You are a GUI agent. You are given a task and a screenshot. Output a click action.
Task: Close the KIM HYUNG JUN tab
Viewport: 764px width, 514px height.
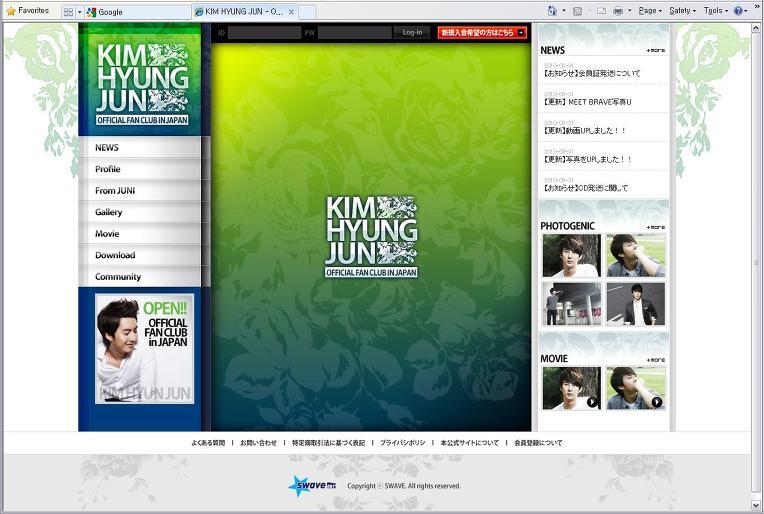pyautogui.click(x=291, y=12)
